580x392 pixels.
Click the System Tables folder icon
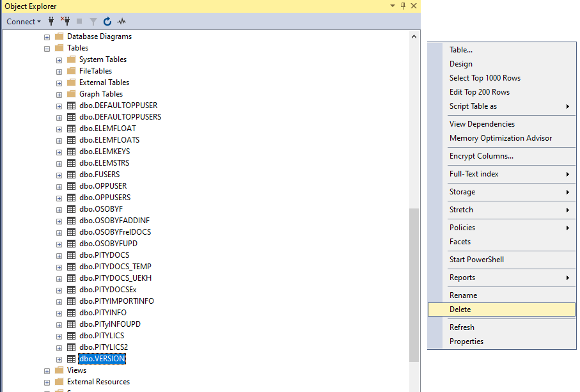pyautogui.click(x=72, y=59)
